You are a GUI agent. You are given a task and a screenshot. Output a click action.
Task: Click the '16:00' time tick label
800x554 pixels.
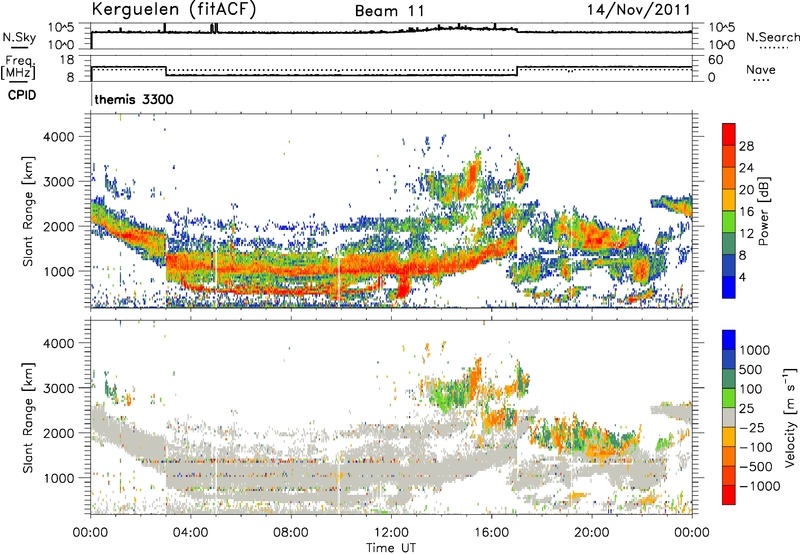[491, 533]
